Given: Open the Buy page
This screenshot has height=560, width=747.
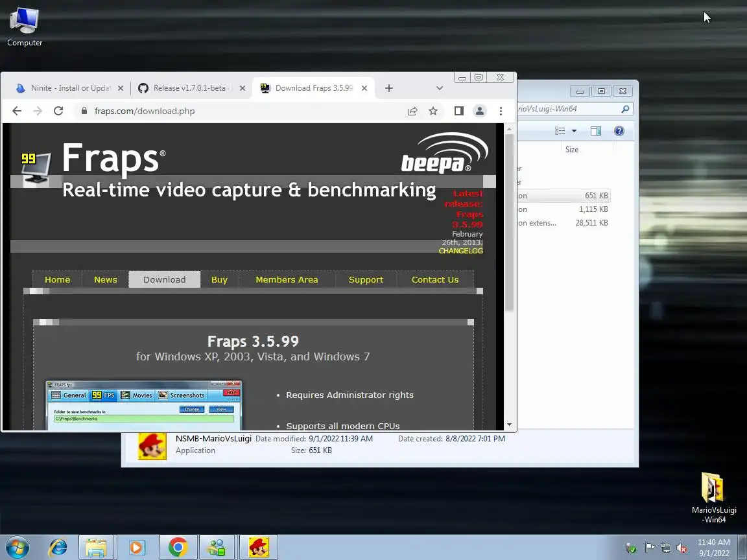Looking at the screenshot, I should click(x=219, y=279).
